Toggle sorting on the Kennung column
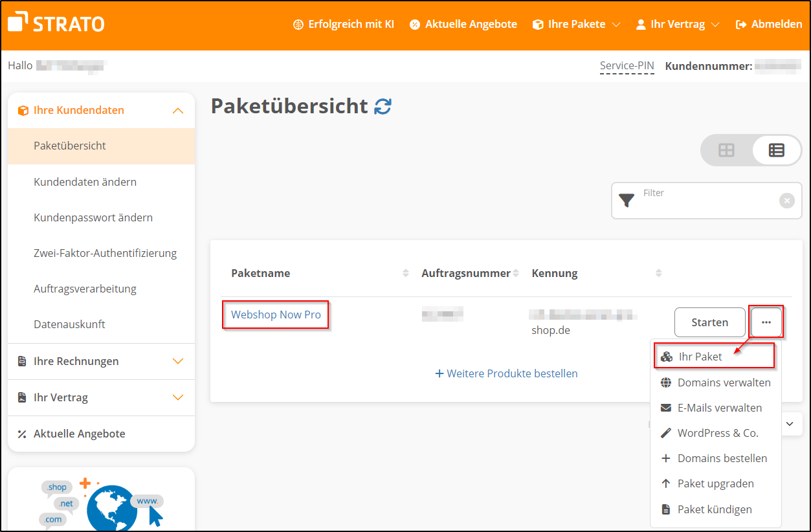811x532 pixels. coord(658,272)
